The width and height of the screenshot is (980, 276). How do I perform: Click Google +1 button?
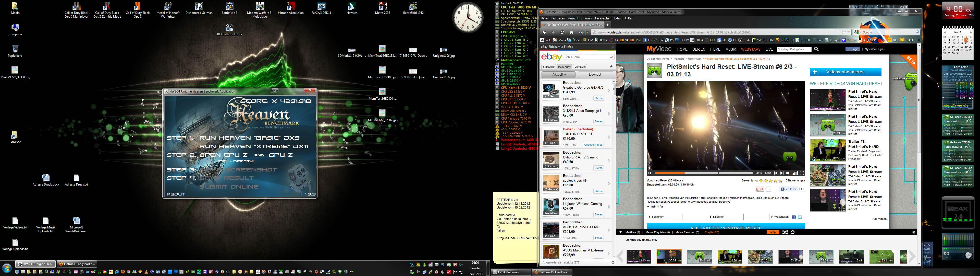pos(760,189)
